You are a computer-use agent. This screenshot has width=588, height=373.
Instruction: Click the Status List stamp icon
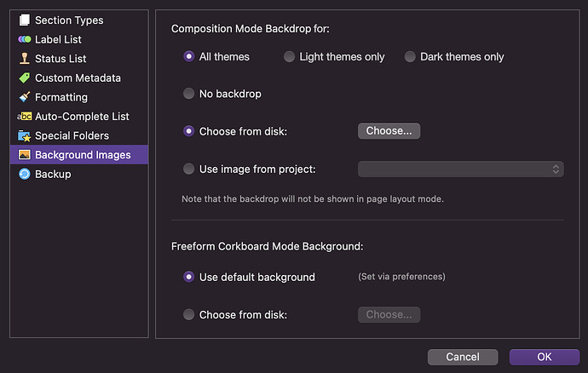pos(25,59)
